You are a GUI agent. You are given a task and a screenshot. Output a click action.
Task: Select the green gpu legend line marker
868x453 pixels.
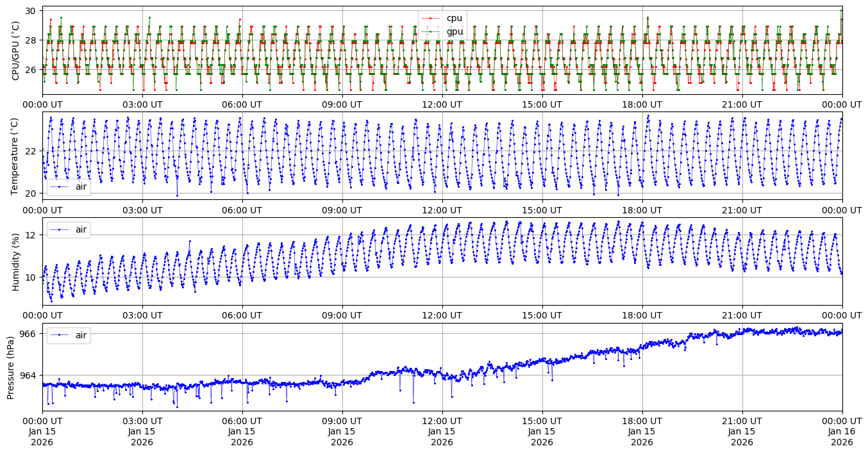click(430, 32)
